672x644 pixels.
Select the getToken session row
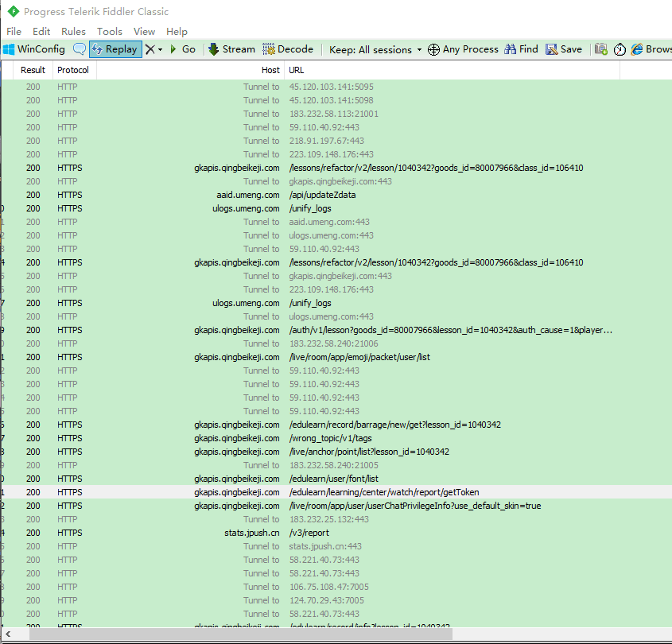point(337,492)
